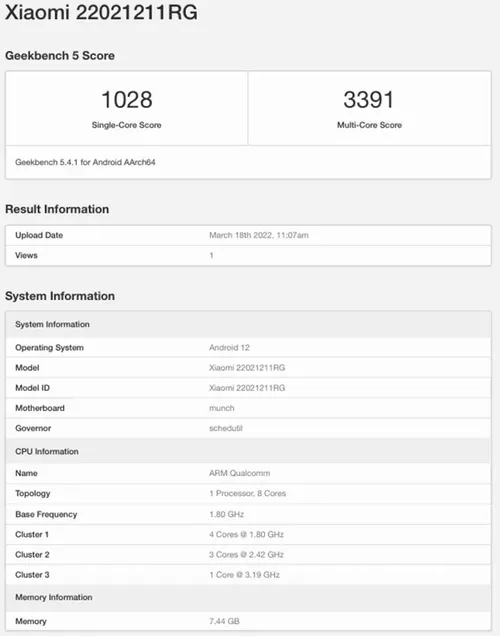
Task: Select the 4 Cores @ 1.80 GHz value
Action: [246, 535]
